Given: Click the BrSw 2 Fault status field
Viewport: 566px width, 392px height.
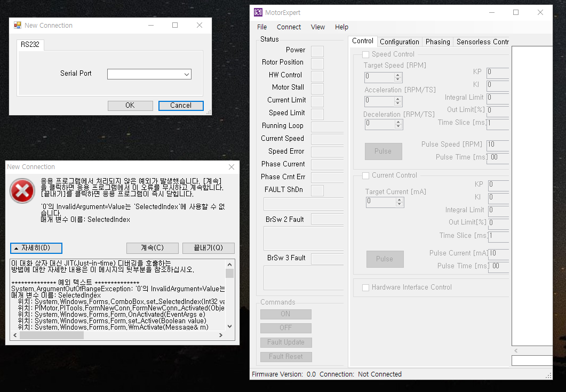Looking at the screenshot, I should 327,219.
